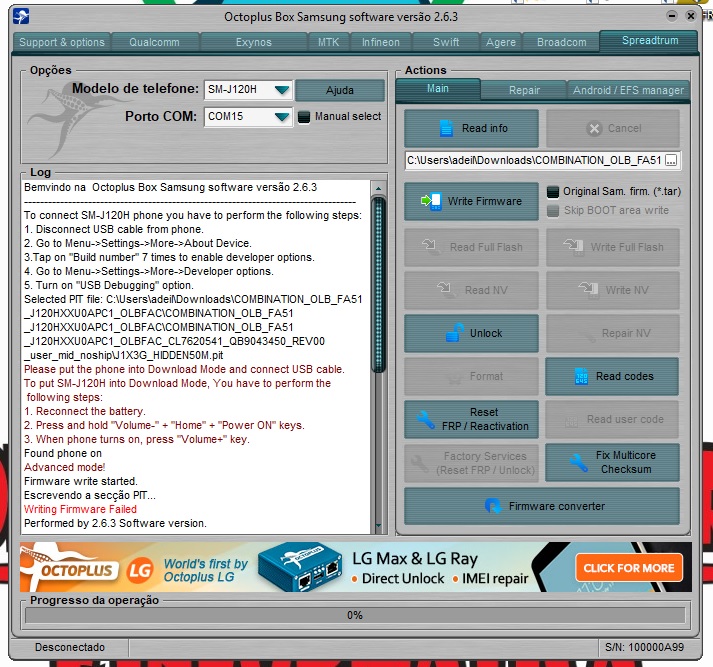Click 'IMEI repair' text in banner
Screen dimensions: 713x667
tap(495, 578)
